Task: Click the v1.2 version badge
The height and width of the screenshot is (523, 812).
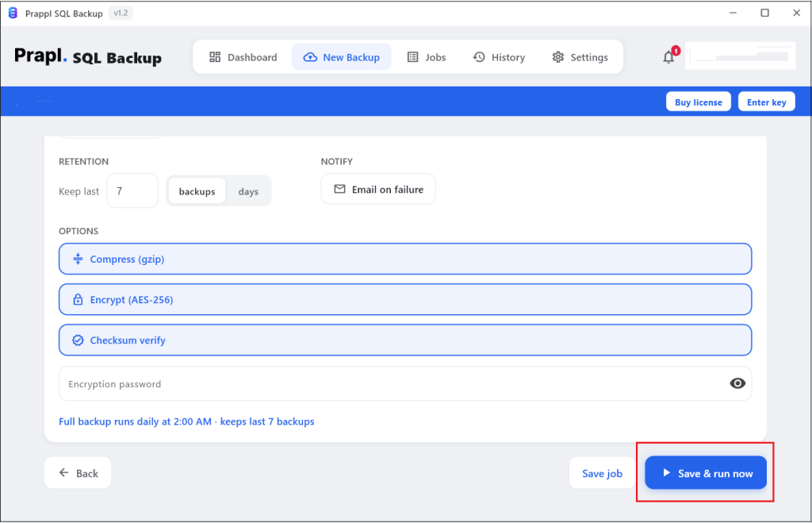Action: pos(121,13)
